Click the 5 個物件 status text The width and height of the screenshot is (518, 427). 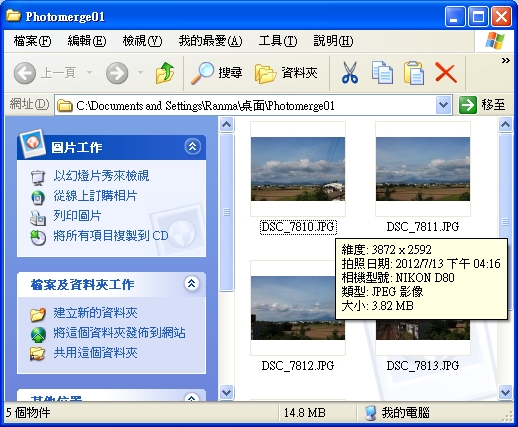click(28, 413)
